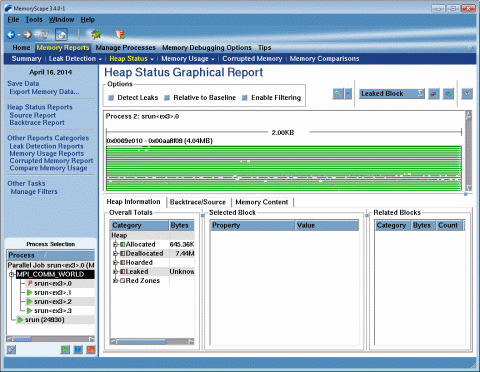The image size is (480, 372).
Task: Click the pink Red Zones category icon
Action: pos(122,281)
